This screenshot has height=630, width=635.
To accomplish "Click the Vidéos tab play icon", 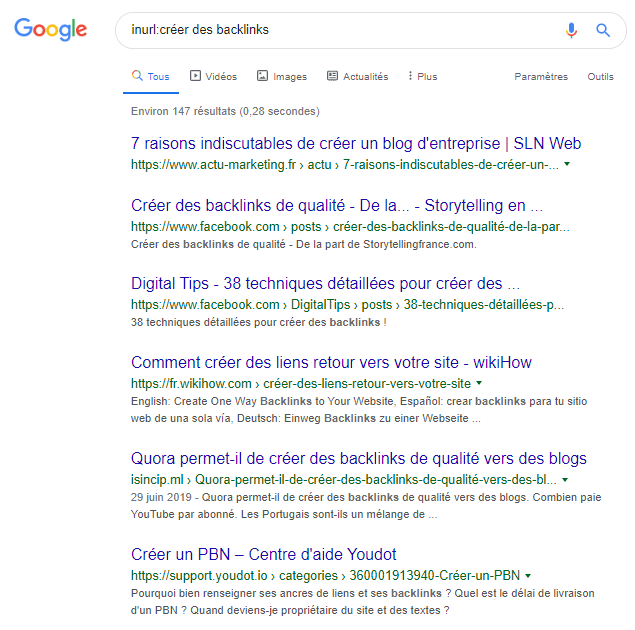I will click(195, 76).
